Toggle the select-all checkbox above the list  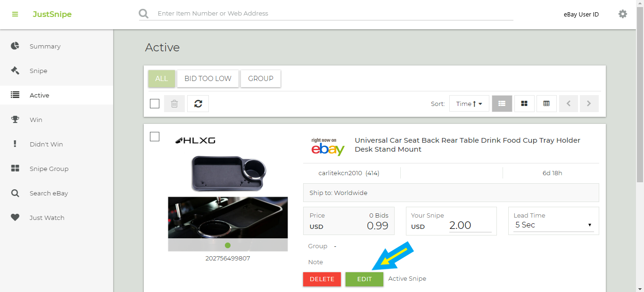pos(154,103)
